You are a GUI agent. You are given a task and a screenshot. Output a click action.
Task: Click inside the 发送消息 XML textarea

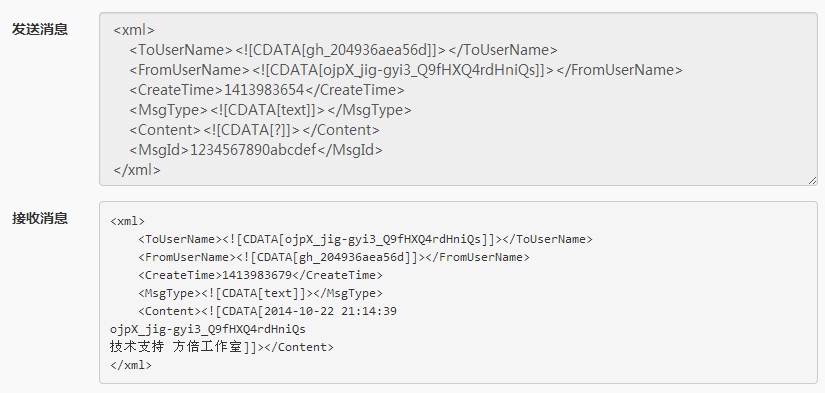coord(458,99)
